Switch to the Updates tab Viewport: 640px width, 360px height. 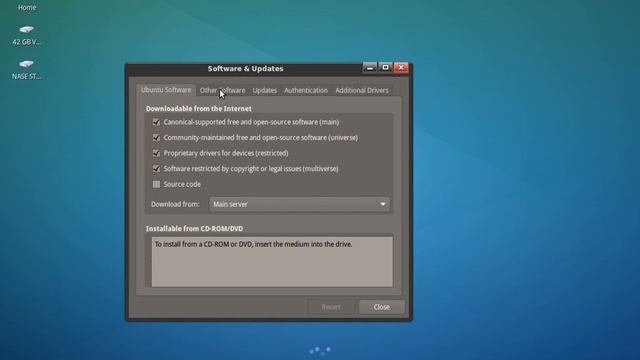point(264,90)
